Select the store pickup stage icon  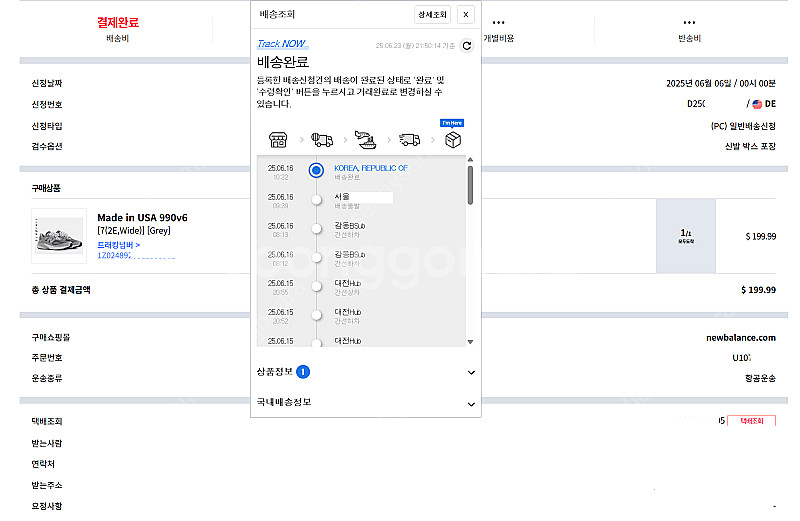pos(278,139)
